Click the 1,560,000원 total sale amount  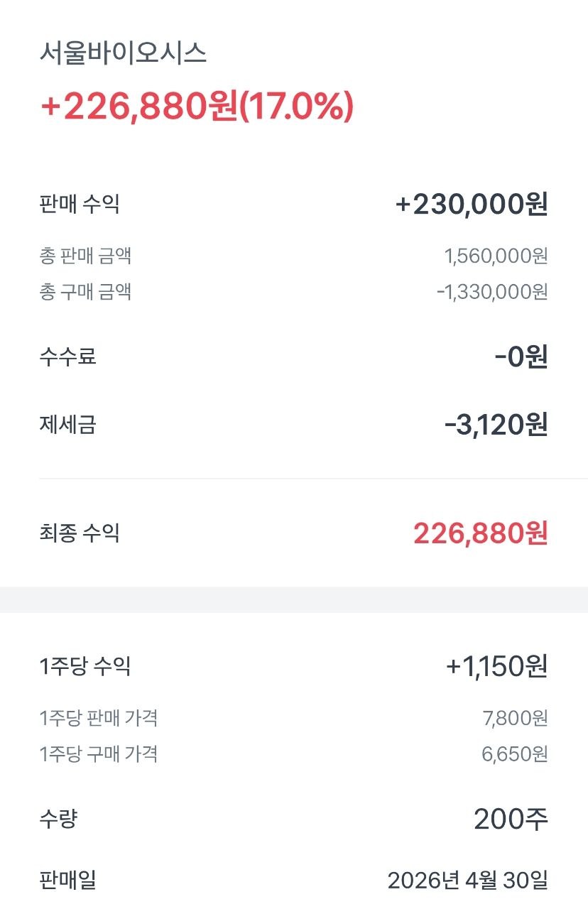click(496, 256)
